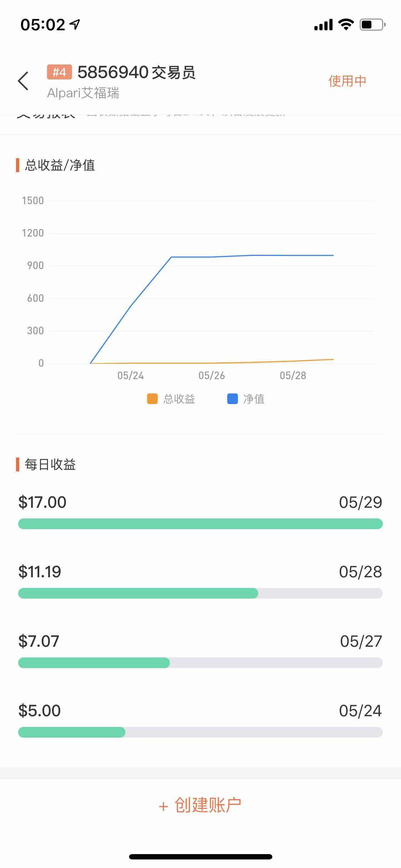
Task: Tap the Wi-Fi status icon
Action: tap(345, 25)
